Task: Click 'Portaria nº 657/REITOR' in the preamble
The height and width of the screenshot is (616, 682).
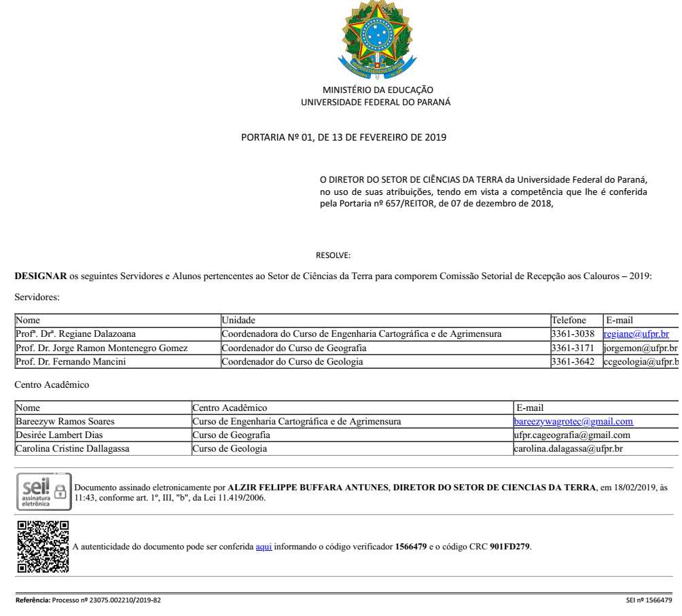Action: click(387, 204)
